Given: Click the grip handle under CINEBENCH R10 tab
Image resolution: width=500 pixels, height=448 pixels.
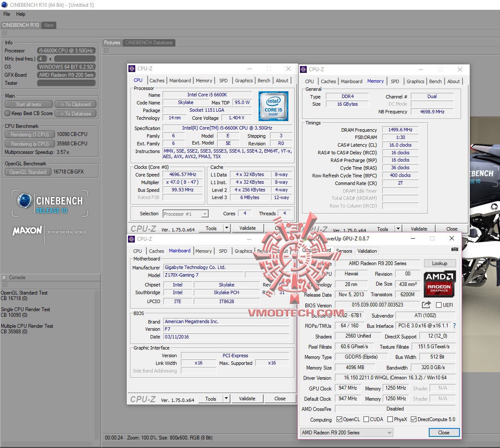Looking at the screenshot, I should click(5, 33).
